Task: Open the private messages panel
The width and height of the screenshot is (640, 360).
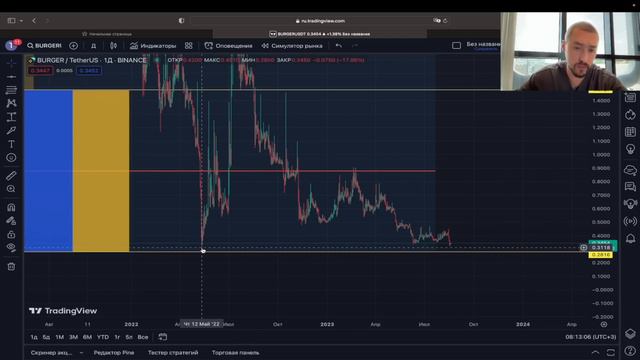Action: [630, 187]
